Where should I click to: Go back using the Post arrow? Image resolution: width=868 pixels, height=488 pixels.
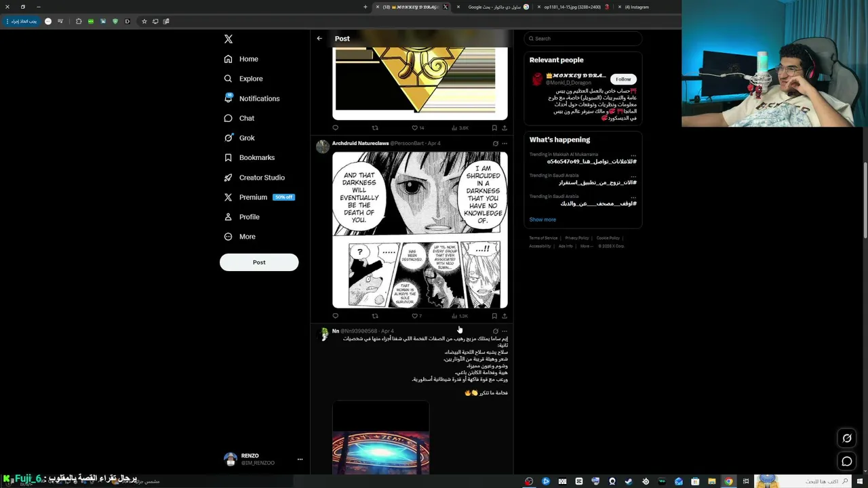(319, 39)
